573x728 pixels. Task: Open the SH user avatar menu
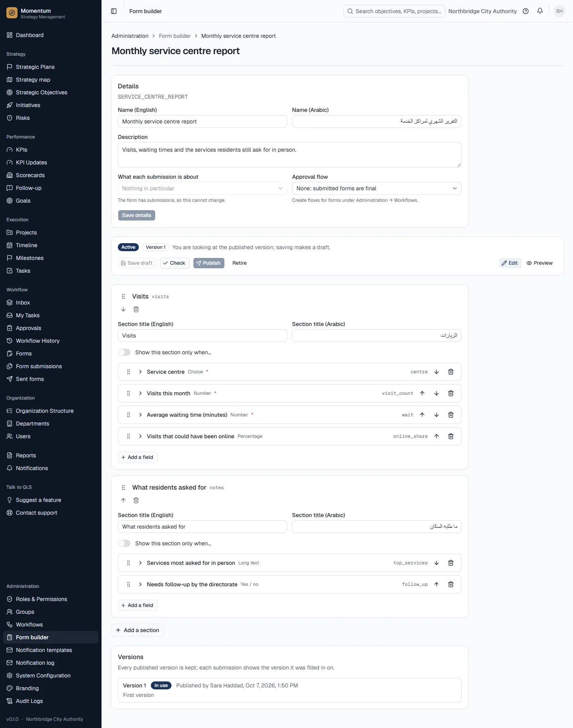click(559, 11)
